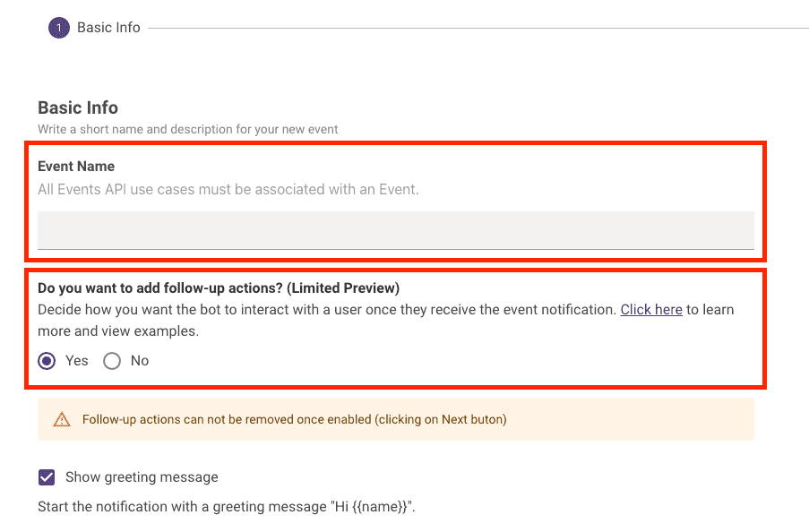The image size is (809, 532).
Task: Select the Yes radio button
Action: (47, 361)
